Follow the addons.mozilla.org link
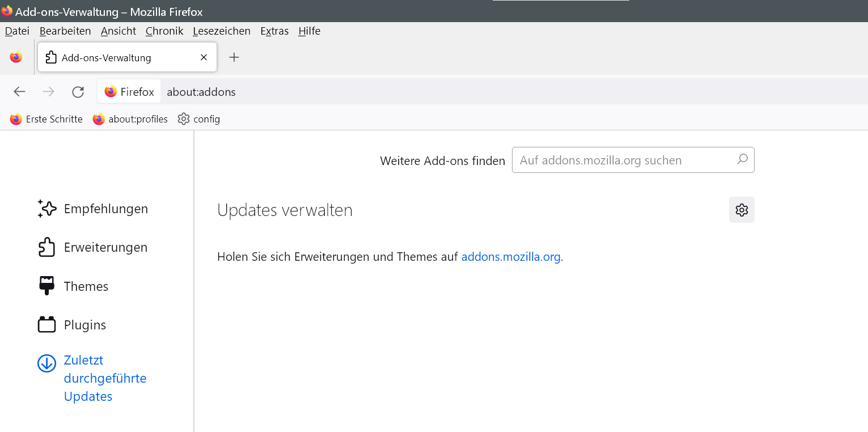The width and height of the screenshot is (868, 432). click(x=511, y=256)
